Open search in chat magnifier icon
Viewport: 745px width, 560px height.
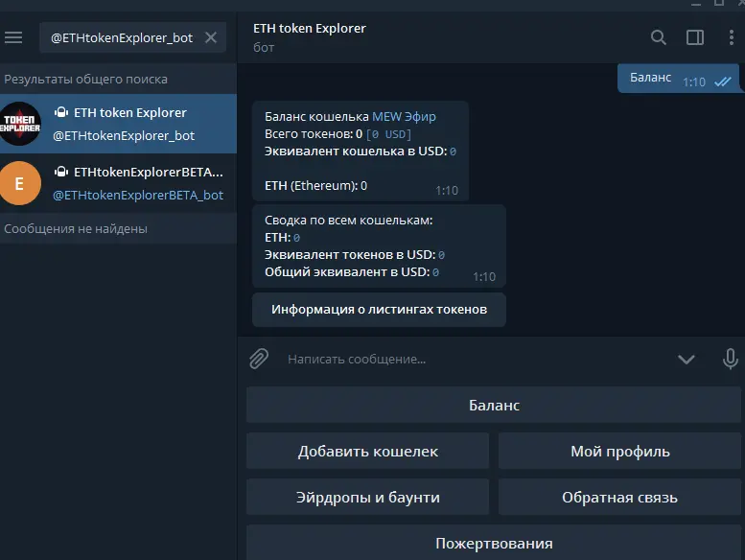pos(659,37)
